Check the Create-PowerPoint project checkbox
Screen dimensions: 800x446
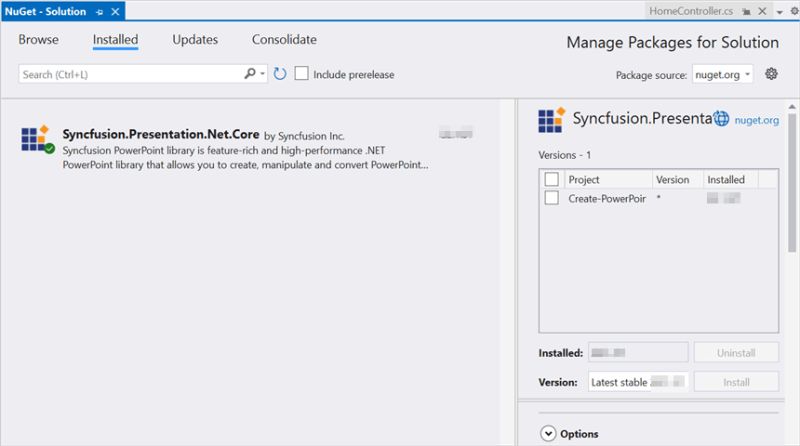point(552,198)
